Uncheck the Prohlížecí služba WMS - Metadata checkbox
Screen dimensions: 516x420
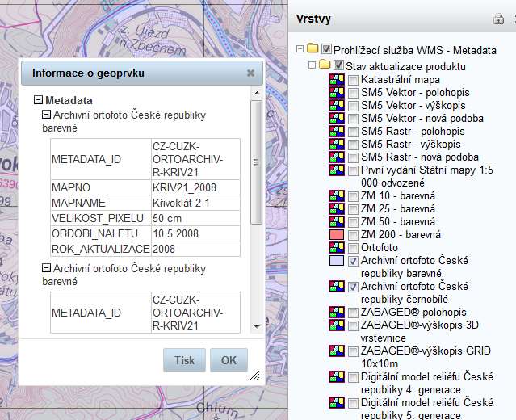click(x=326, y=49)
